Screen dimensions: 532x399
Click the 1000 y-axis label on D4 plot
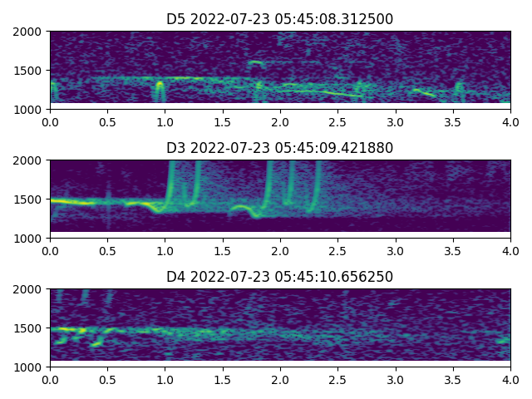pos(30,367)
